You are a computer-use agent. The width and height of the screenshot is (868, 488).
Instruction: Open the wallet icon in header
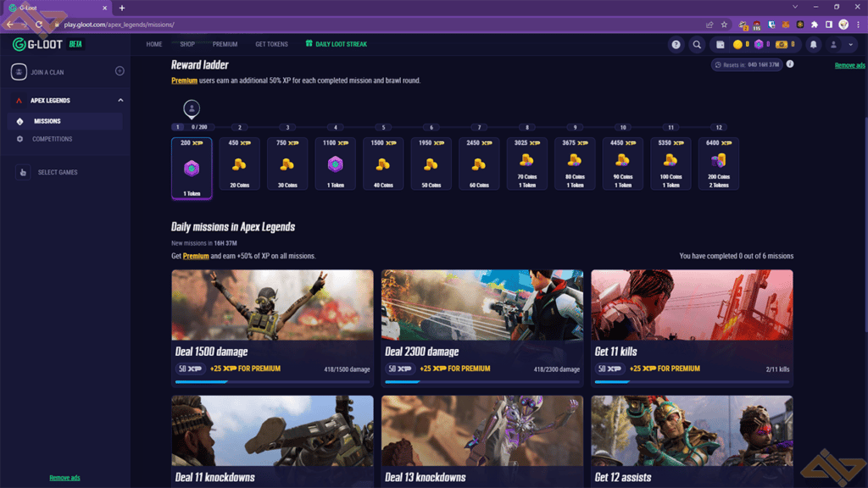721,44
